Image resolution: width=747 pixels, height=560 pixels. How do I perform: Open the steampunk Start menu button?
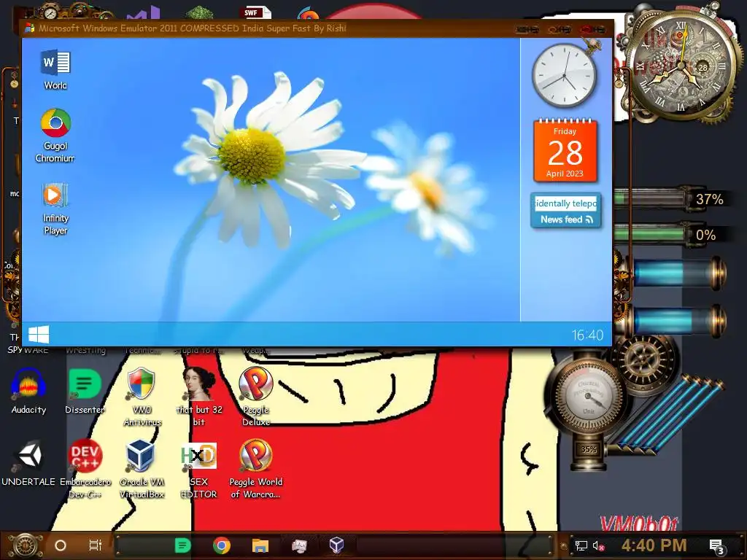26,545
